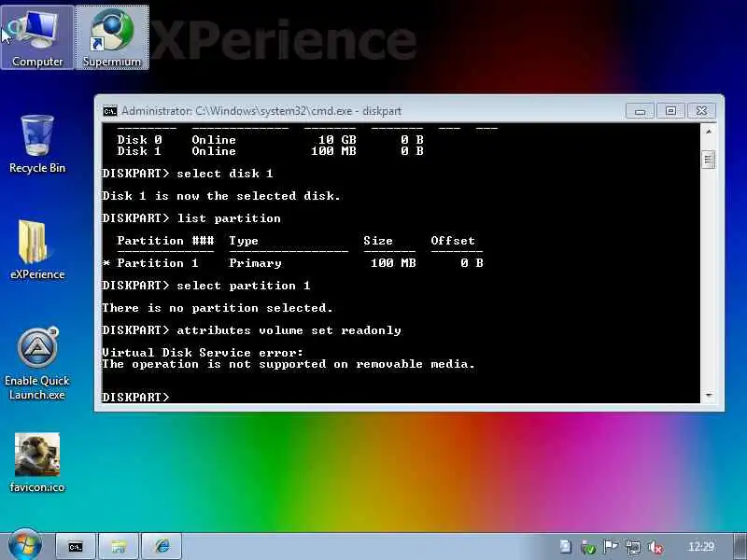747x560 pixels.
Task: Close the cmd diskpart window
Action: [x=701, y=111]
